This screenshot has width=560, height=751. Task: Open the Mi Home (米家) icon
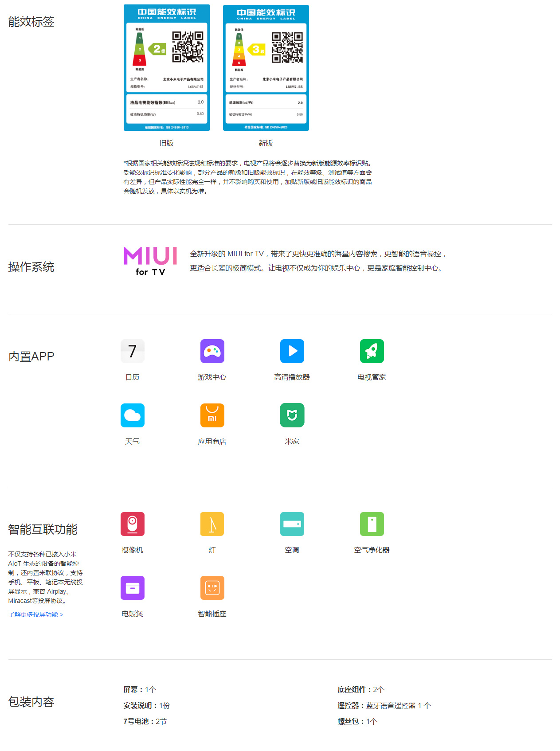[x=292, y=415]
